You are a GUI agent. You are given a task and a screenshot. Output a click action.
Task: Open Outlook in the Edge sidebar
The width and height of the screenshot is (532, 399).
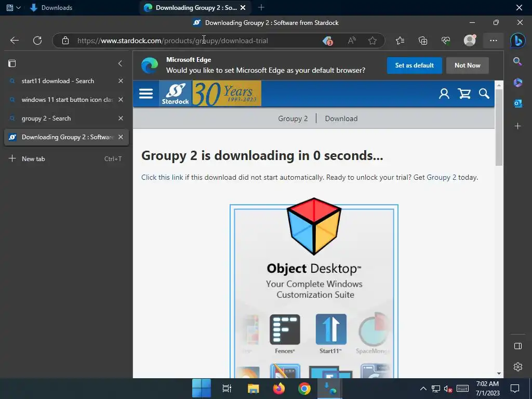[518, 103]
